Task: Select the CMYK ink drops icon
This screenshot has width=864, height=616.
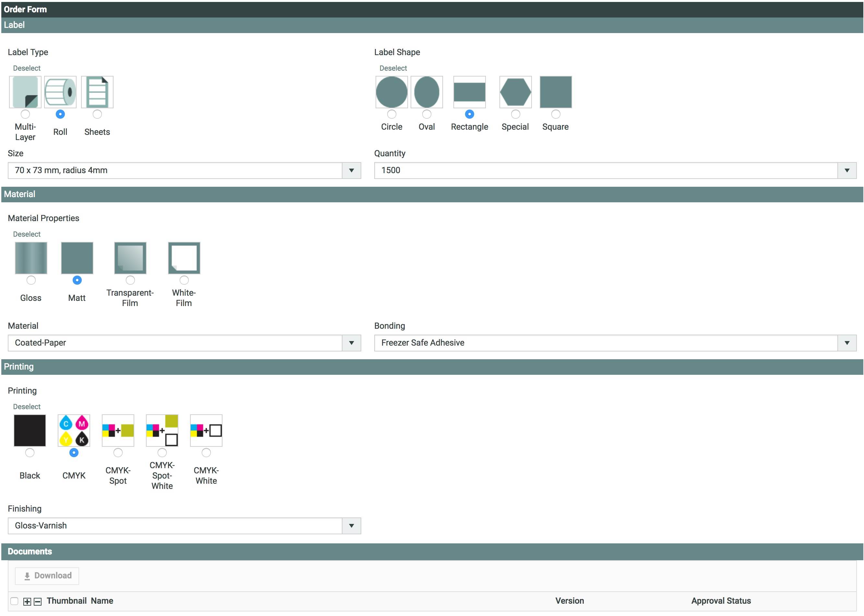Action: [x=74, y=431]
